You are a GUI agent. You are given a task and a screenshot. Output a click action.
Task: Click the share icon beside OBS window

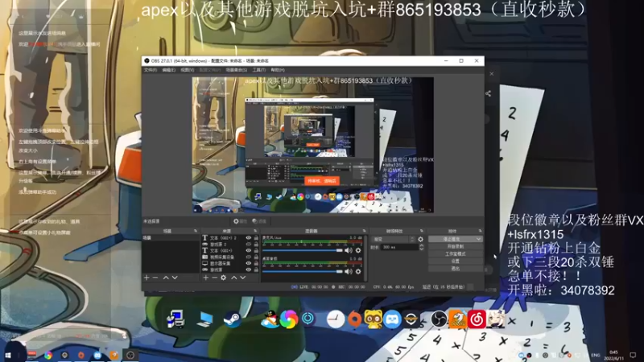[488, 93]
